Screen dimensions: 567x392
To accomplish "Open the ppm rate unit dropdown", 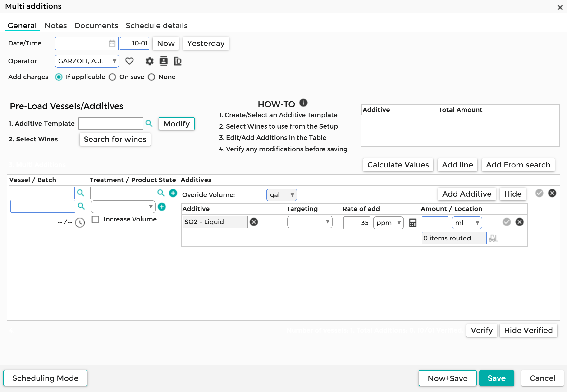I will 388,223.
